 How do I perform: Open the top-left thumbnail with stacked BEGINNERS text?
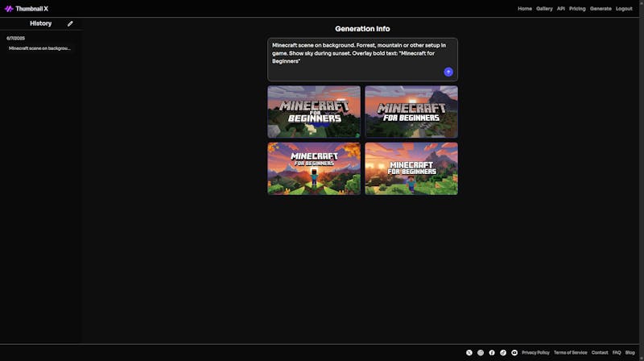314,112
